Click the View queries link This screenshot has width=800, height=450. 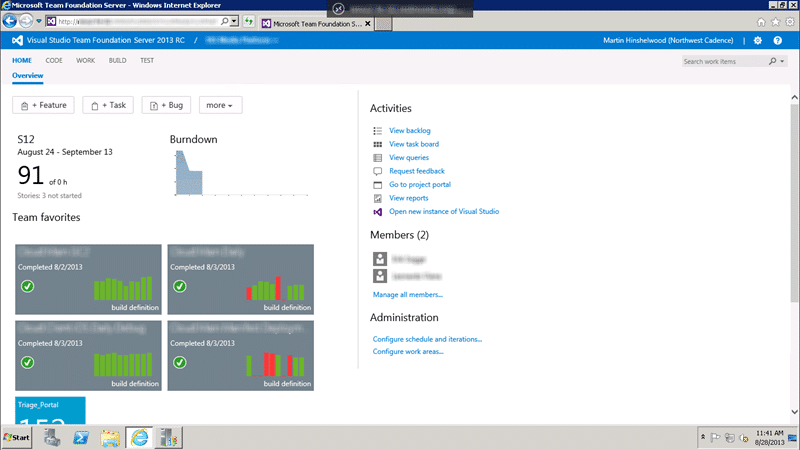point(409,158)
